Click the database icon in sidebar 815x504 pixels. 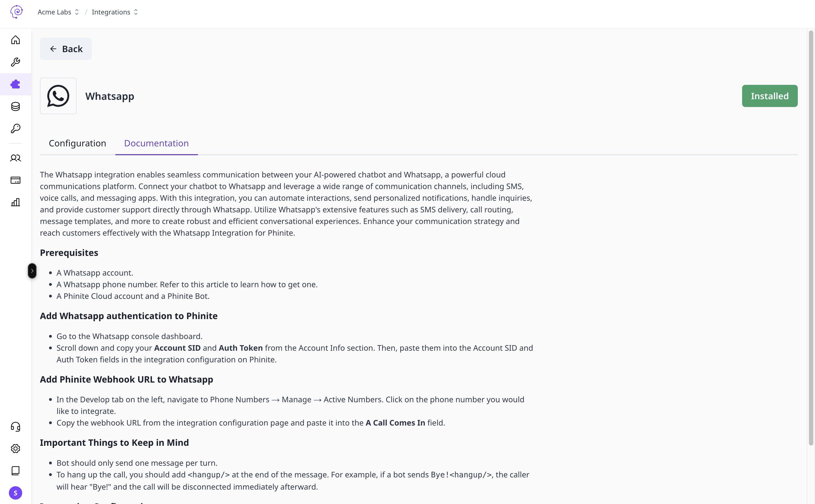pyautogui.click(x=15, y=106)
